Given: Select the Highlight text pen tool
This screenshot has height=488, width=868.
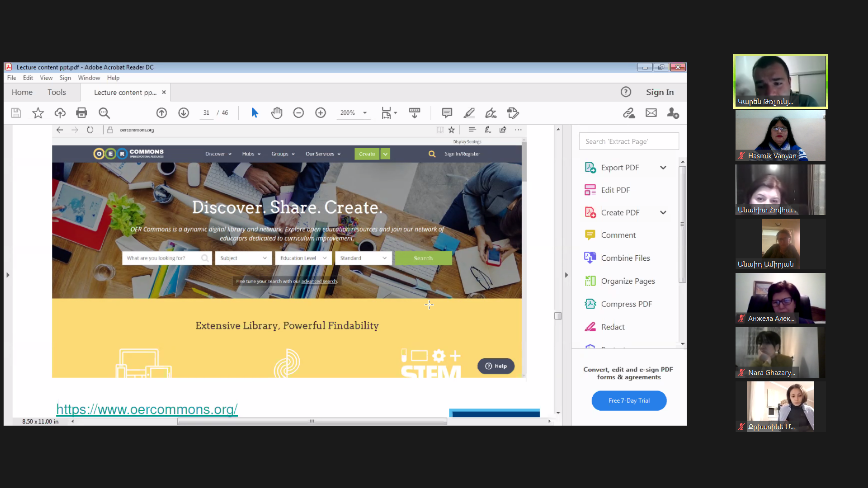Looking at the screenshot, I should click(x=469, y=113).
